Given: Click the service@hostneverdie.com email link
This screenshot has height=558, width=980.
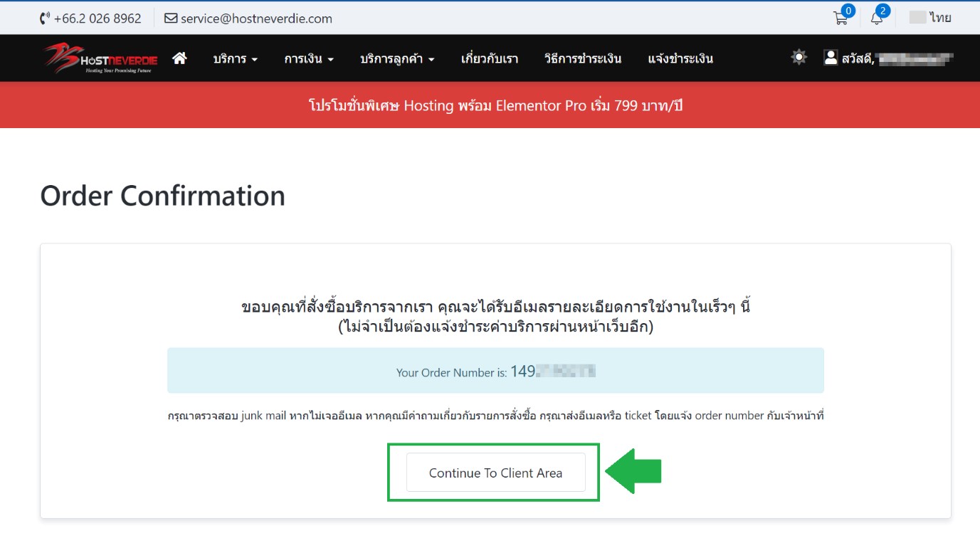Looking at the screenshot, I should coord(256,19).
